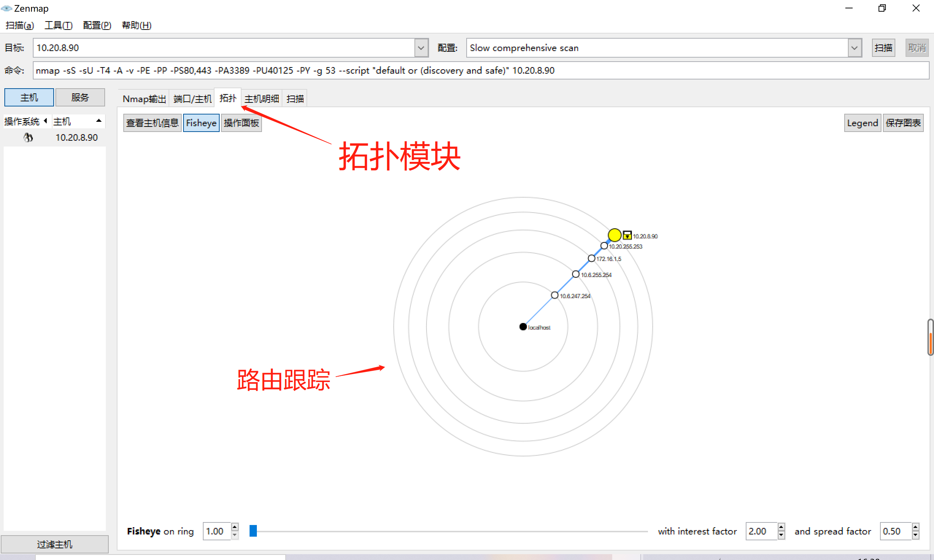Screen dimensions: 934x560
Task: Click in the 命令 command input field
Action: click(480, 71)
